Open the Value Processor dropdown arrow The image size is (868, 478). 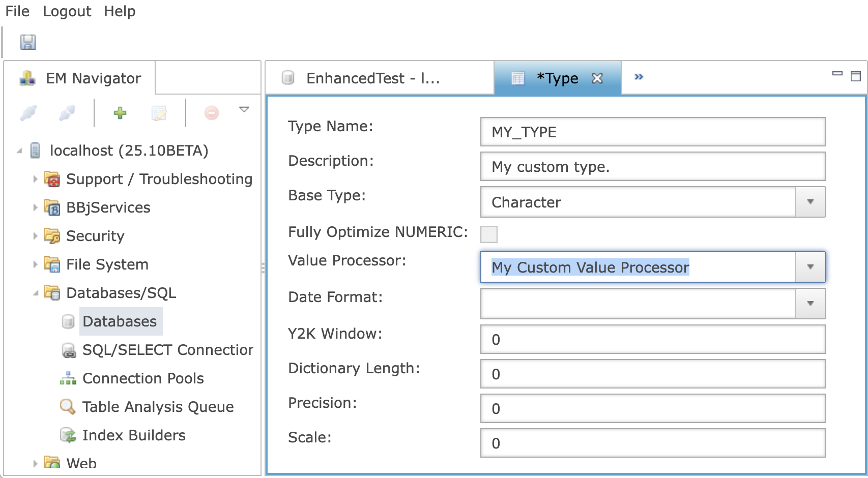810,267
